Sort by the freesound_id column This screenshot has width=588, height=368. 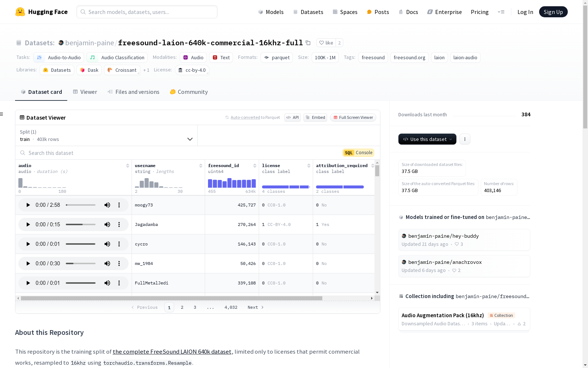255,166
